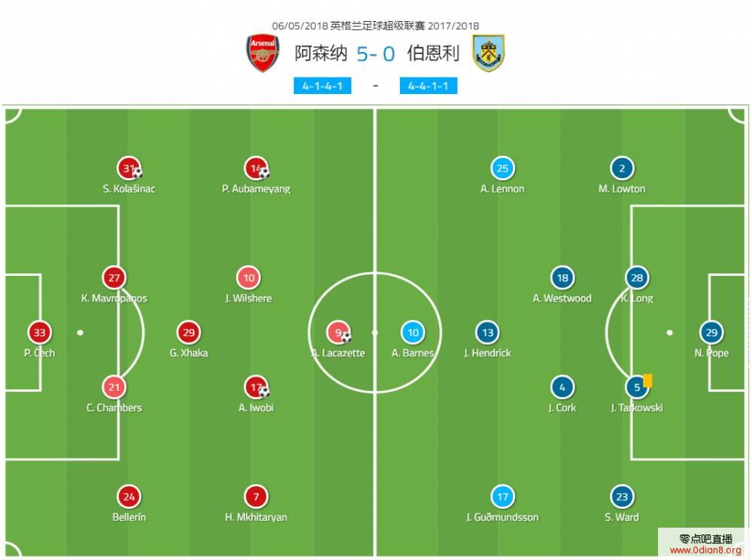Click J. Tarkowski's yellow card icon
This screenshot has height=560, width=752.
(x=647, y=380)
